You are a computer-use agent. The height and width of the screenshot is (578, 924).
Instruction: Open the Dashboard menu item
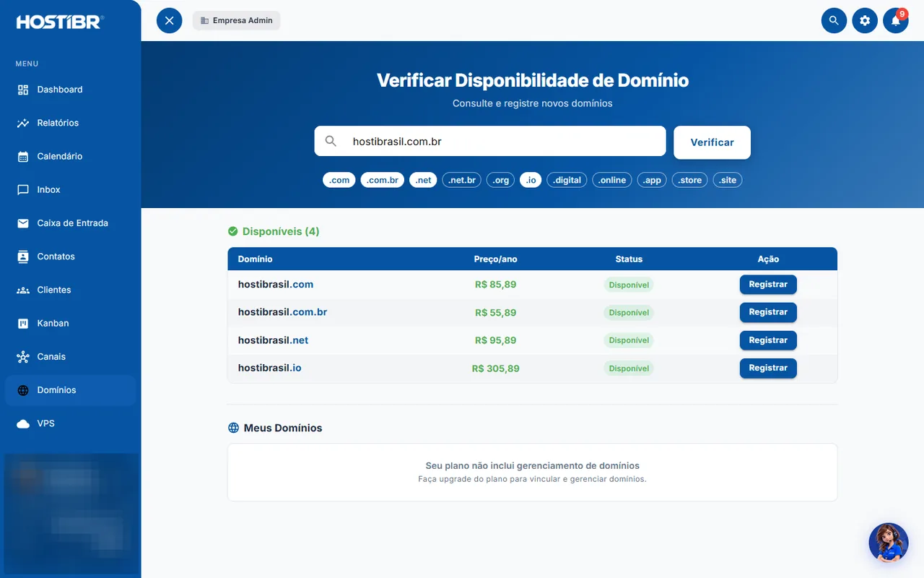[70, 90]
